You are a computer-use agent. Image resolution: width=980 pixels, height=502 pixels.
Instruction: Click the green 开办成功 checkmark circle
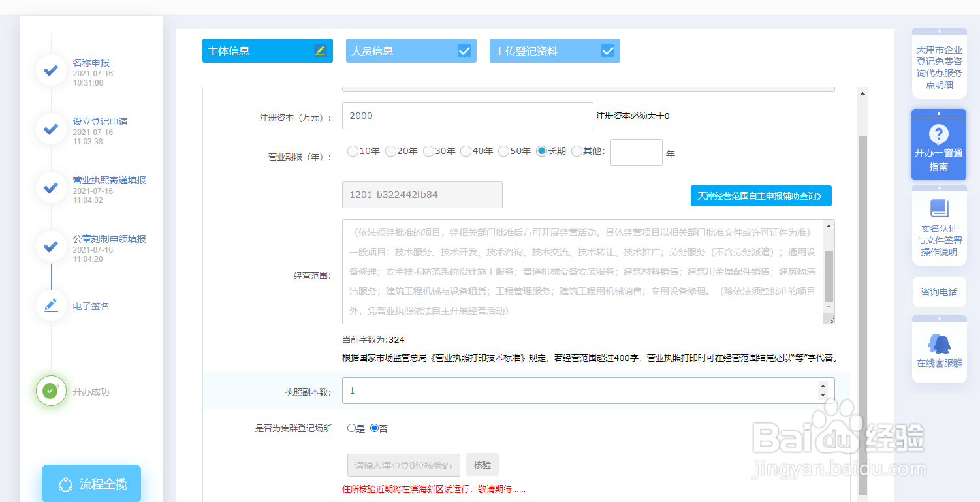(51, 391)
